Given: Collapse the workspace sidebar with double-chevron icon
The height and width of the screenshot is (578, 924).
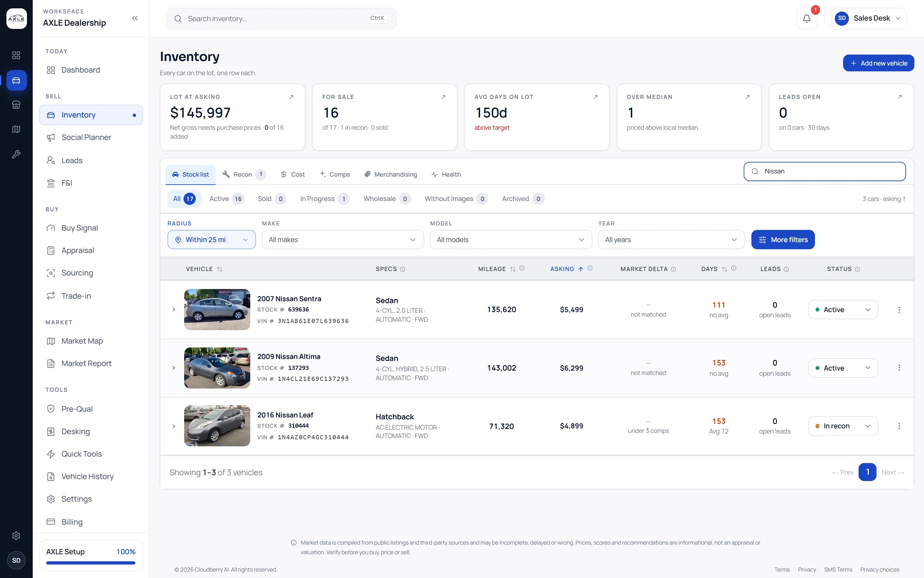Looking at the screenshot, I should (x=135, y=18).
